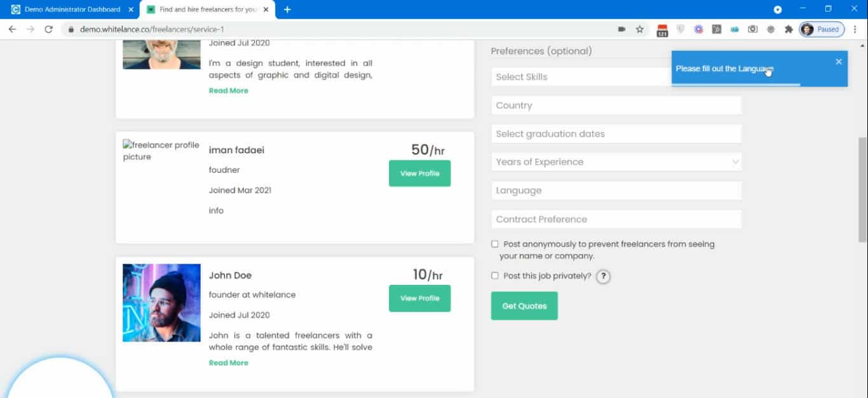Viewport: 868px width, 398px height.
Task: Click the Chrome media control circle icon
Action: coord(778,10)
